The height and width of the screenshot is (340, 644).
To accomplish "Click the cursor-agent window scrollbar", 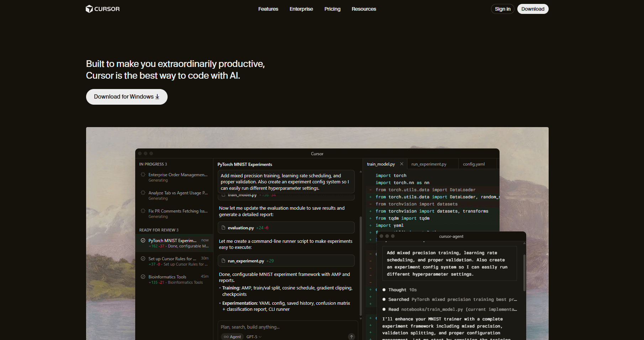I will click(524, 272).
